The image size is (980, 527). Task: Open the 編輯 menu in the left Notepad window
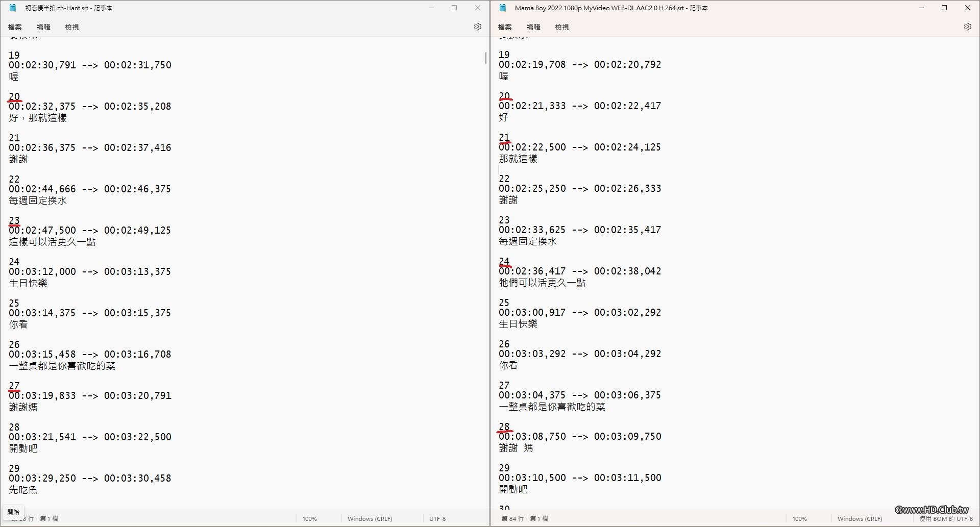point(43,27)
